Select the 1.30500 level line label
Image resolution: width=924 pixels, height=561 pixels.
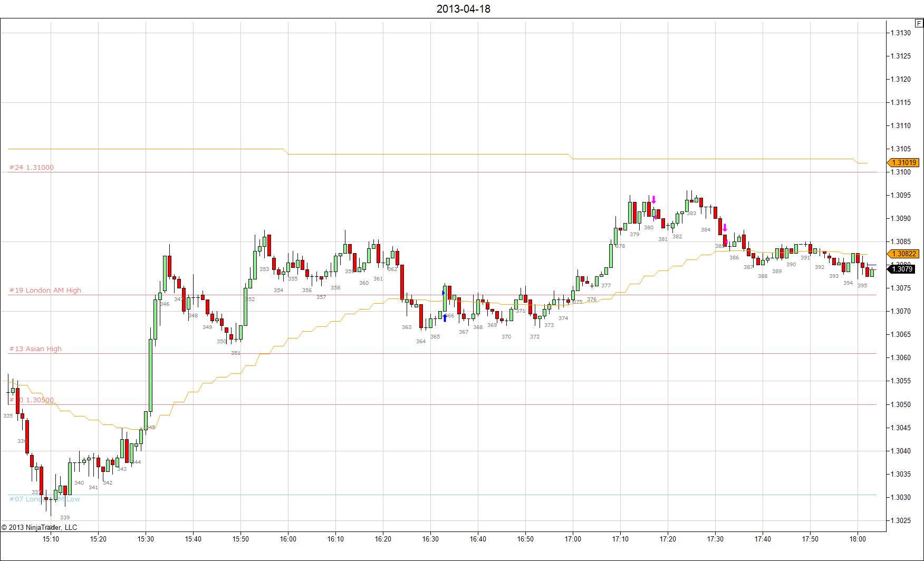coord(32,400)
